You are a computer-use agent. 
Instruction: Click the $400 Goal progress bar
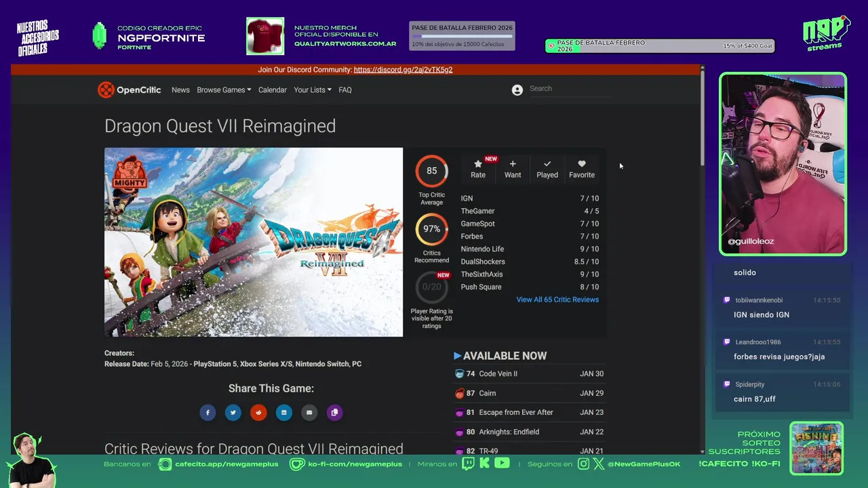coord(660,46)
